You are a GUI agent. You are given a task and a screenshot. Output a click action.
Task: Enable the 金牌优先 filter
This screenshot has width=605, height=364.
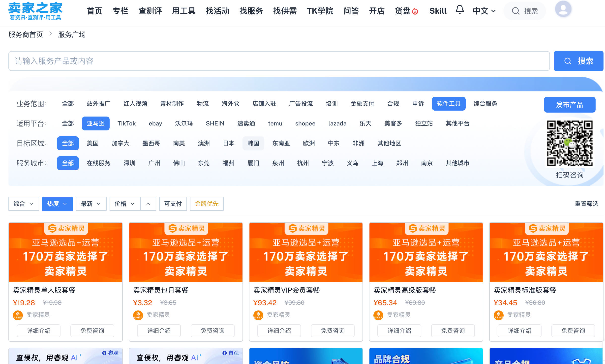coord(207,204)
